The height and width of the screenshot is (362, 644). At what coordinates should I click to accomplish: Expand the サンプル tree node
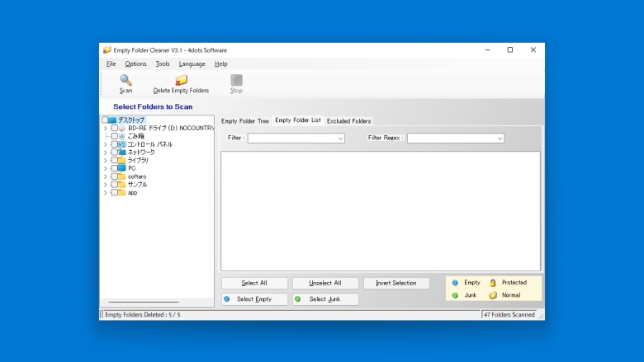click(106, 185)
